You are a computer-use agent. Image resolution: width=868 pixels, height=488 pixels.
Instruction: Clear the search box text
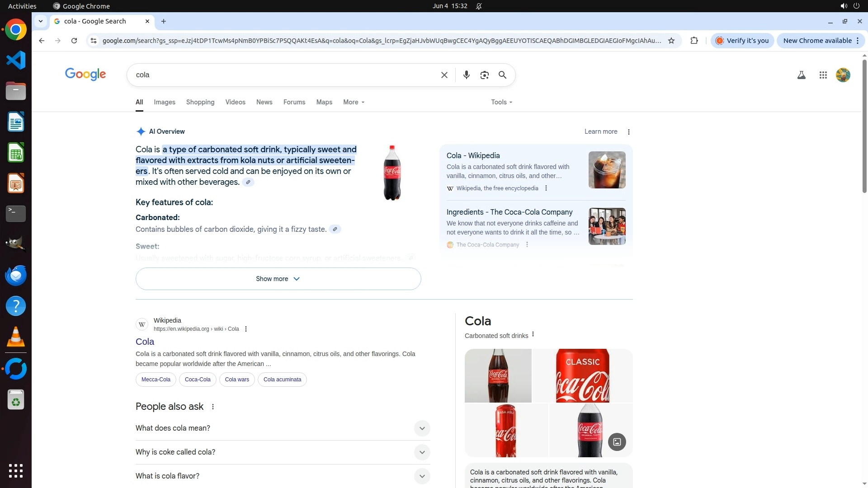point(444,75)
